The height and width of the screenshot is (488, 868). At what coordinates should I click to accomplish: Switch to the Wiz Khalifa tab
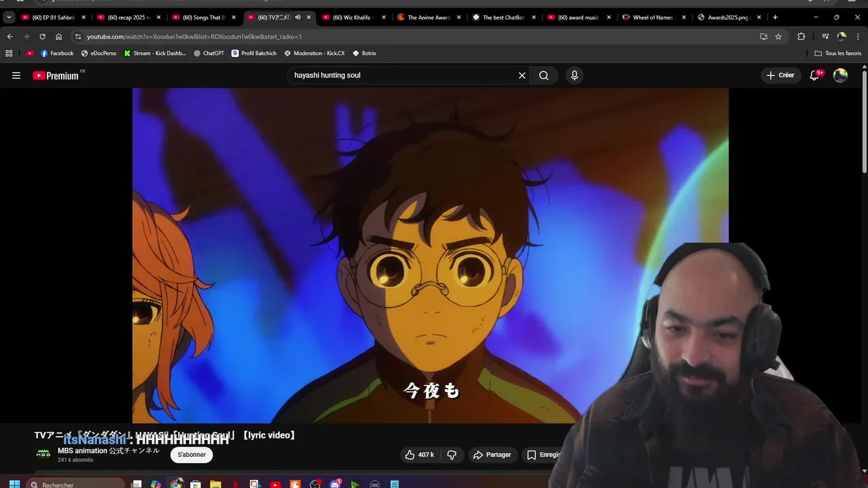(349, 18)
